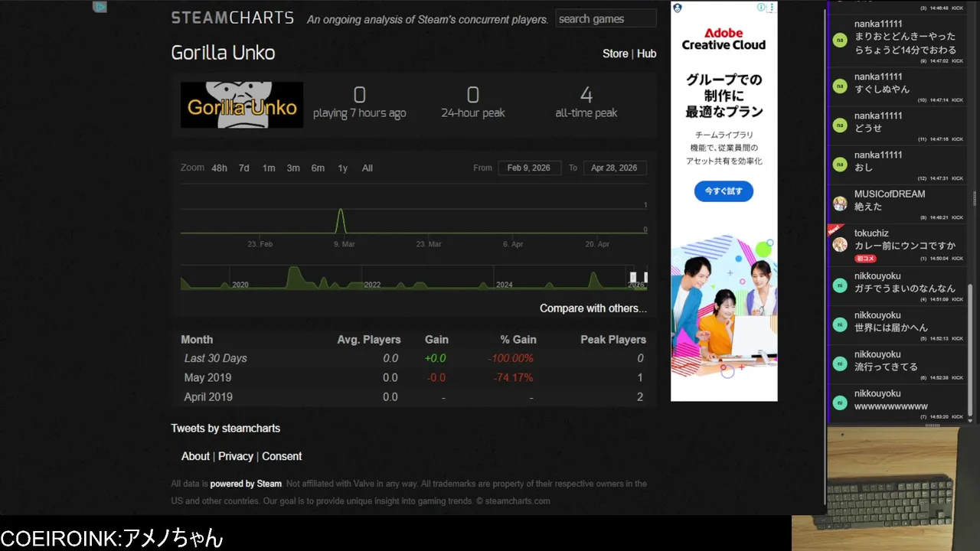
Task: Select the May 2019 table row
Action: click(x=413, y=377)
